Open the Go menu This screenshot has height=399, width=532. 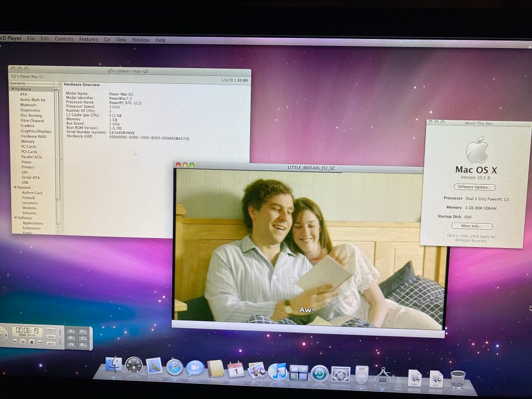(107, 39)
